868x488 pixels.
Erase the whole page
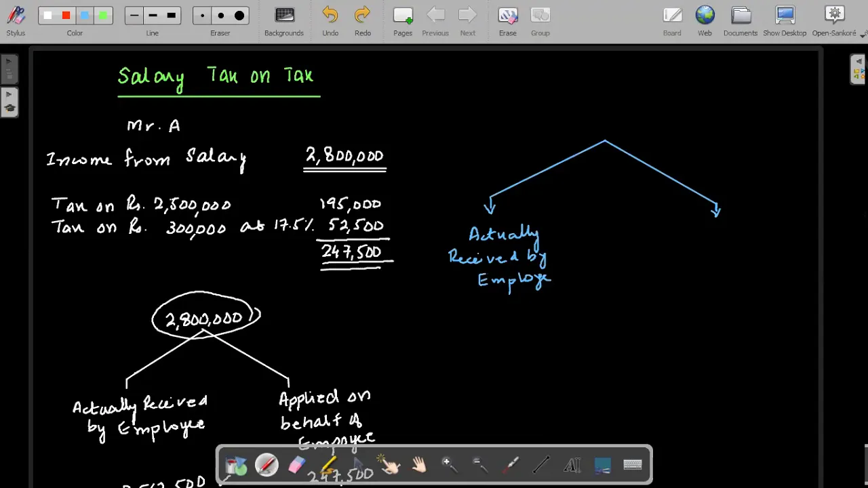pos(508,21)
